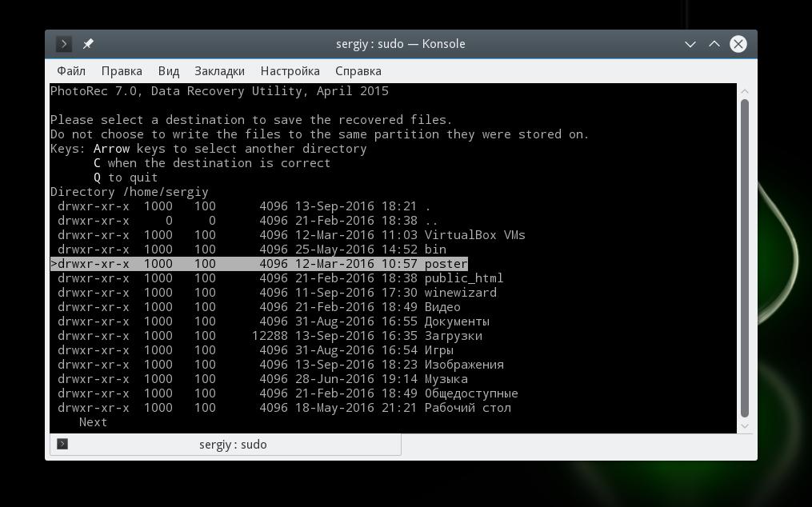Switch to the sergiy : sudo tab
Viewport: 812px width, 507px height.
pos(233,445)
